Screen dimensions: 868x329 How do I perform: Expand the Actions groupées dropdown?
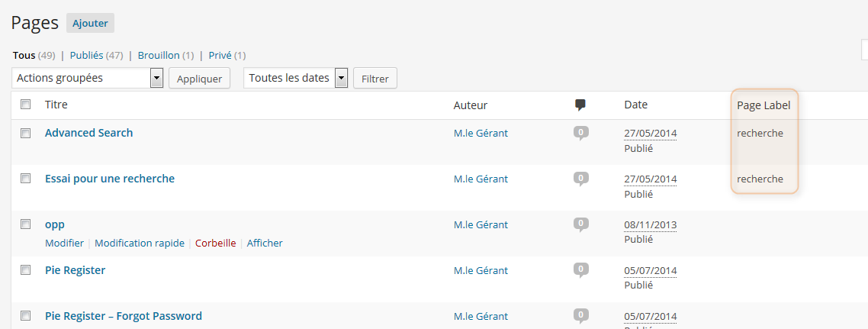tap(87, 78)
